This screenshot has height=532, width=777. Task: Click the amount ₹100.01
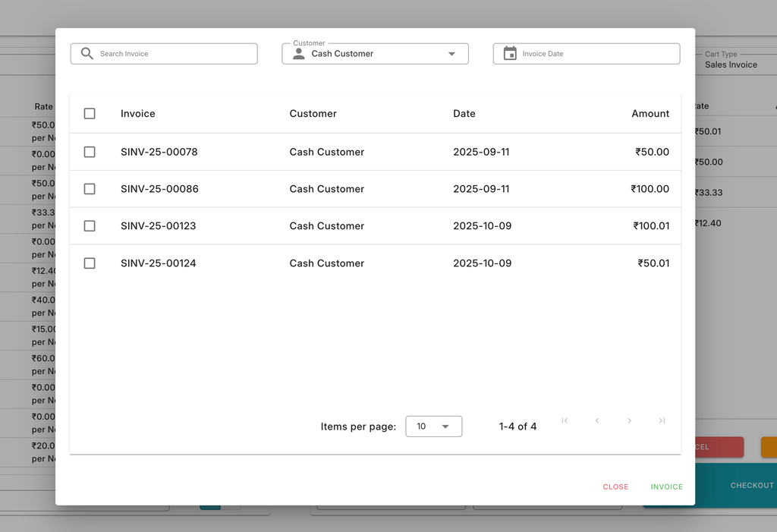pyautogui.click(x=651, y=226)
